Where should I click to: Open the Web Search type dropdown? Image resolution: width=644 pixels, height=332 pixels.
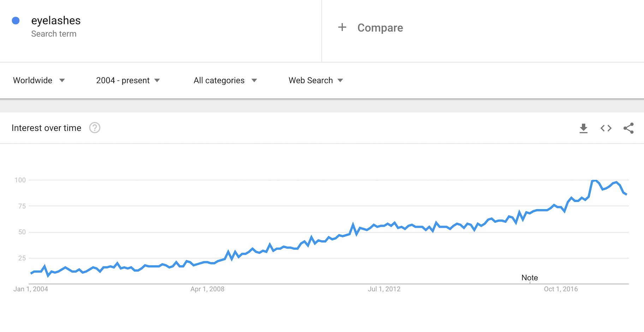(316, 80)
